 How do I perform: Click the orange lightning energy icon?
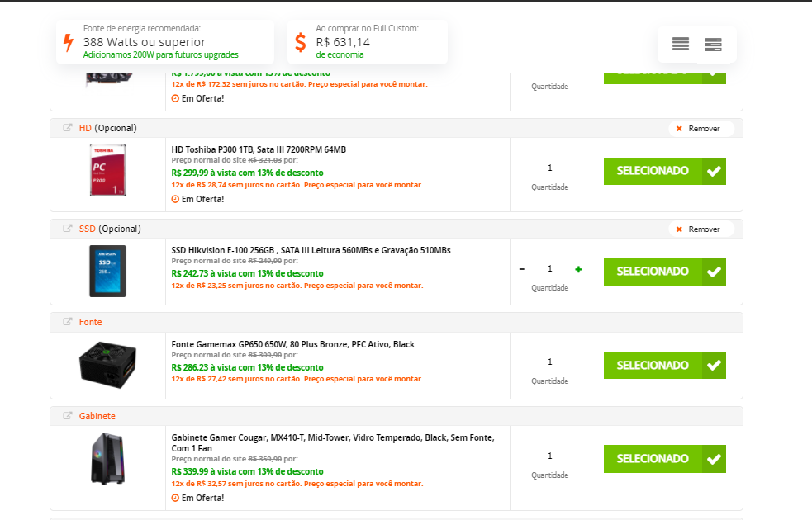coord(69,42)
